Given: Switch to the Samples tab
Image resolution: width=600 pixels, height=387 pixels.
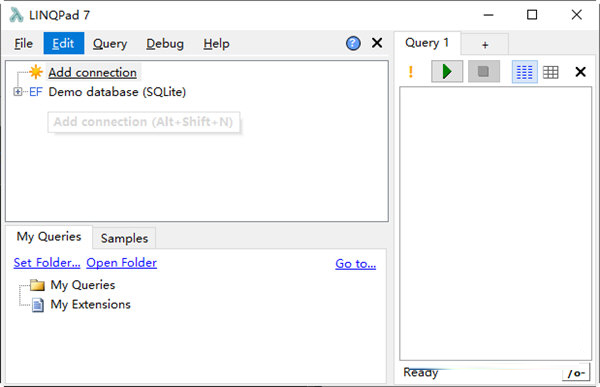Looking at the screenshot, I should (x=124, y=238).
